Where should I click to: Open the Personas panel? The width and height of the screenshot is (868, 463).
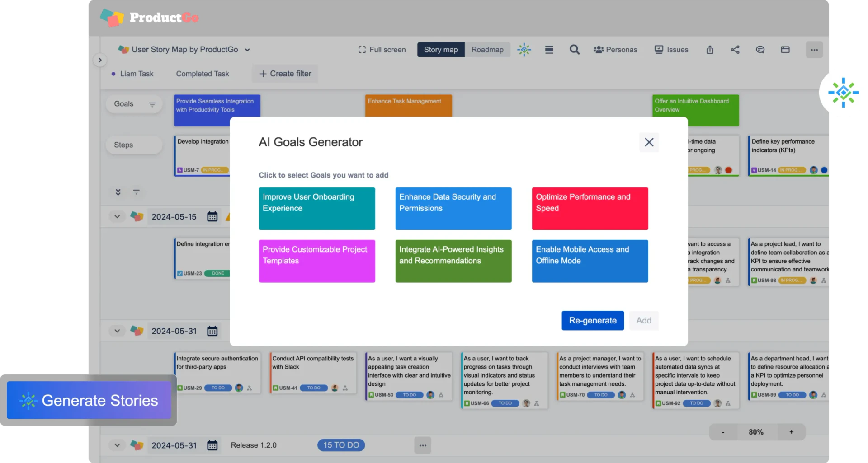click(615, 50)
